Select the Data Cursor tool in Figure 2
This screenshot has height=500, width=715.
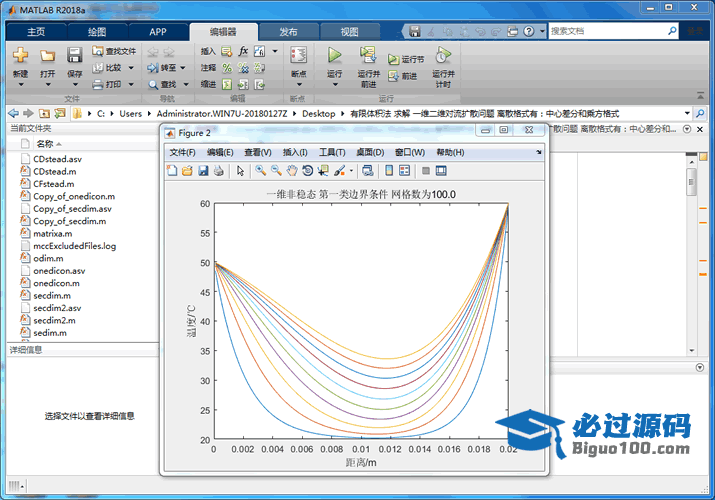[323, 171]
